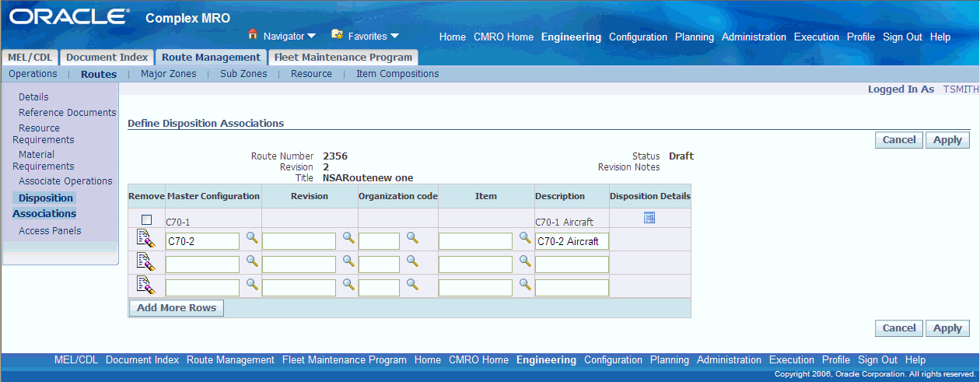
Task: Open Reference Documents in side menu
Action: 67,113
